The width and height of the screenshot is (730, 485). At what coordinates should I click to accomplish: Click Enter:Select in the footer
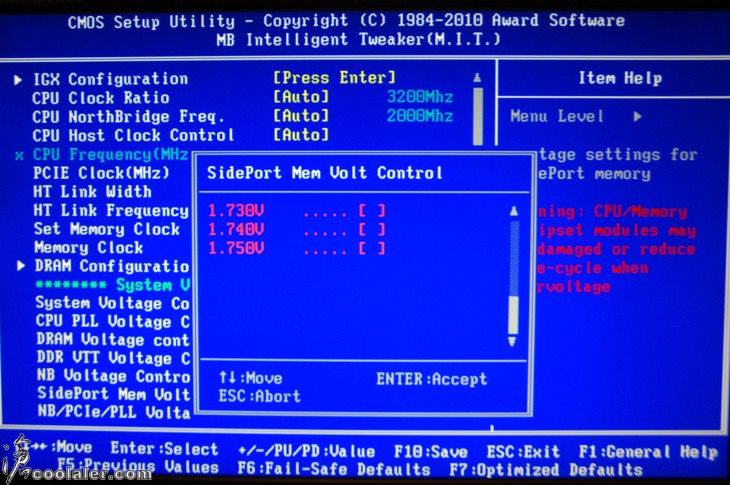pos(164,449)
